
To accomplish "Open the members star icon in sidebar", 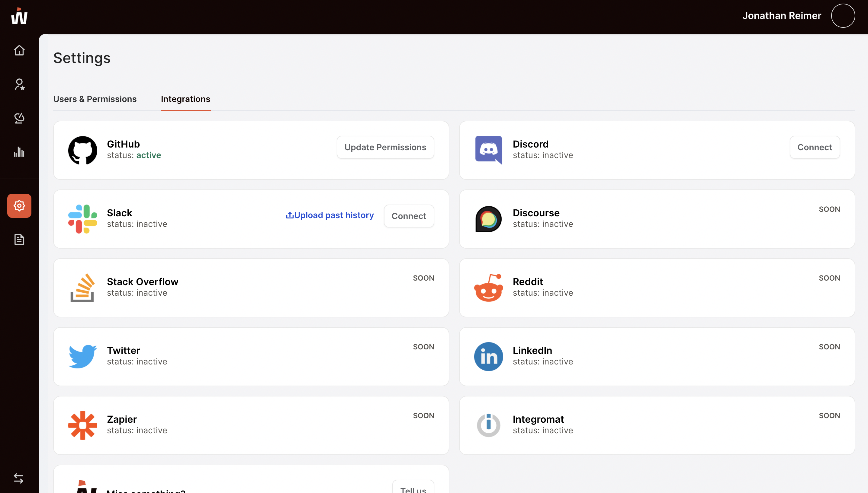I will click(19, 84).
